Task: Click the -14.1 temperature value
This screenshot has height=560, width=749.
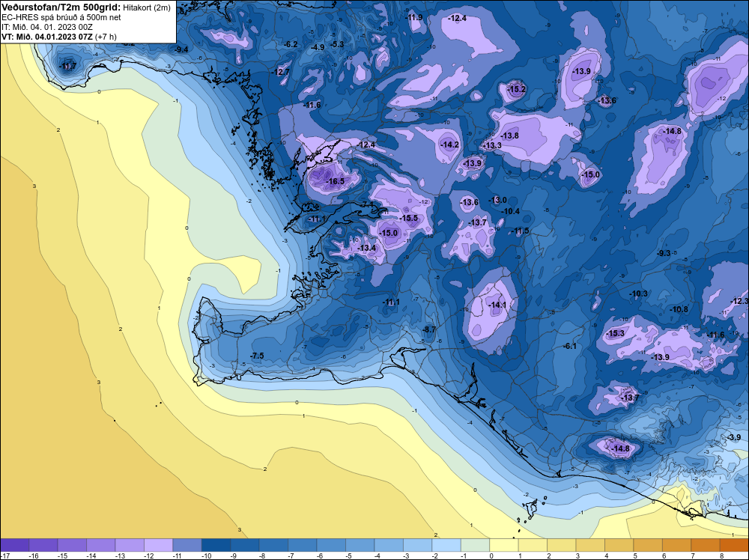Action: [x=497, y=305]
